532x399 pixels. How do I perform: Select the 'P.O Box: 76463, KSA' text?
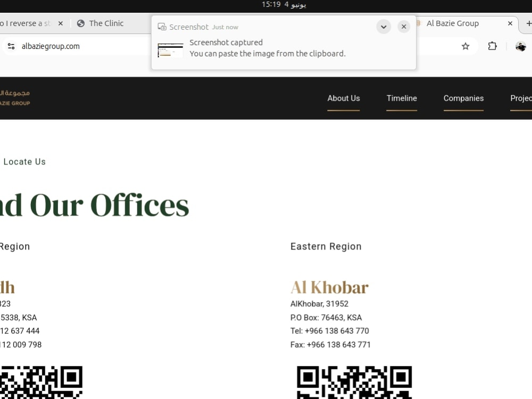click(326, 318)
